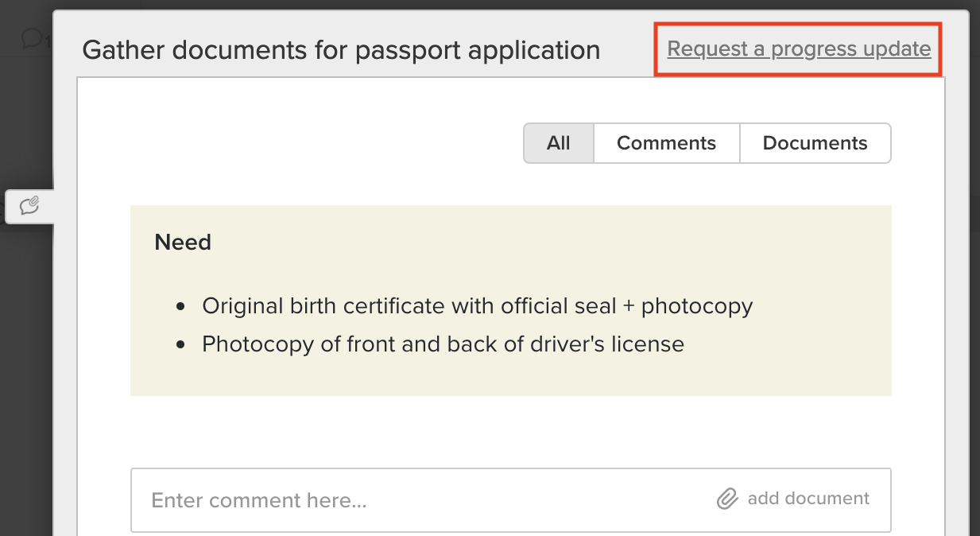Click the comment count number beside dimmed bubble
The height and width of the screenshot is (536, 980).
coord(48,41)
